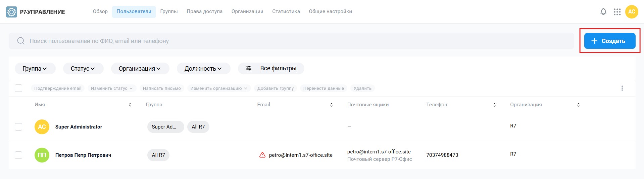Open Все фильтры

click(271, 69)
